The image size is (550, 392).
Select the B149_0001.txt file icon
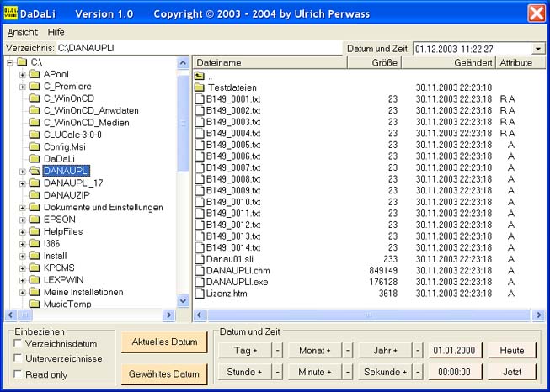point(200,99)
